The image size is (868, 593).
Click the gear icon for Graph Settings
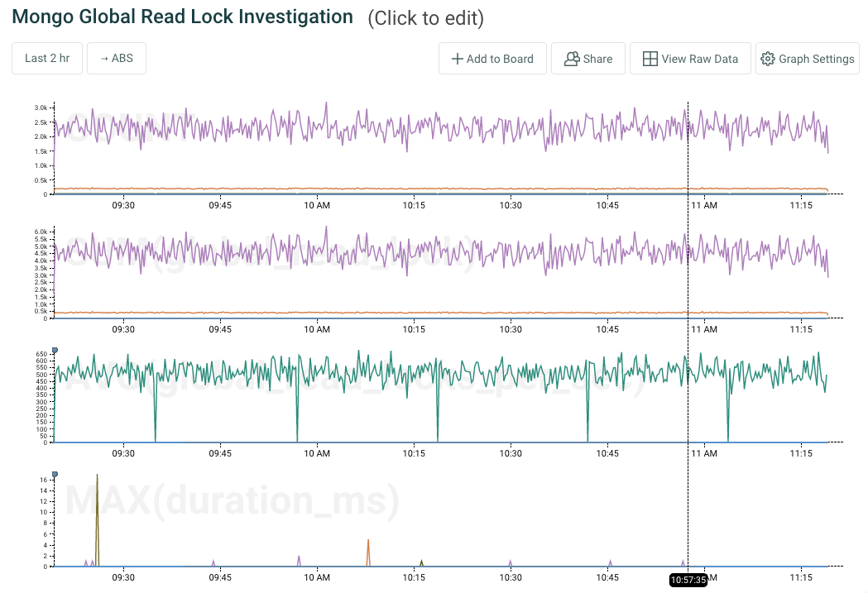767,59
